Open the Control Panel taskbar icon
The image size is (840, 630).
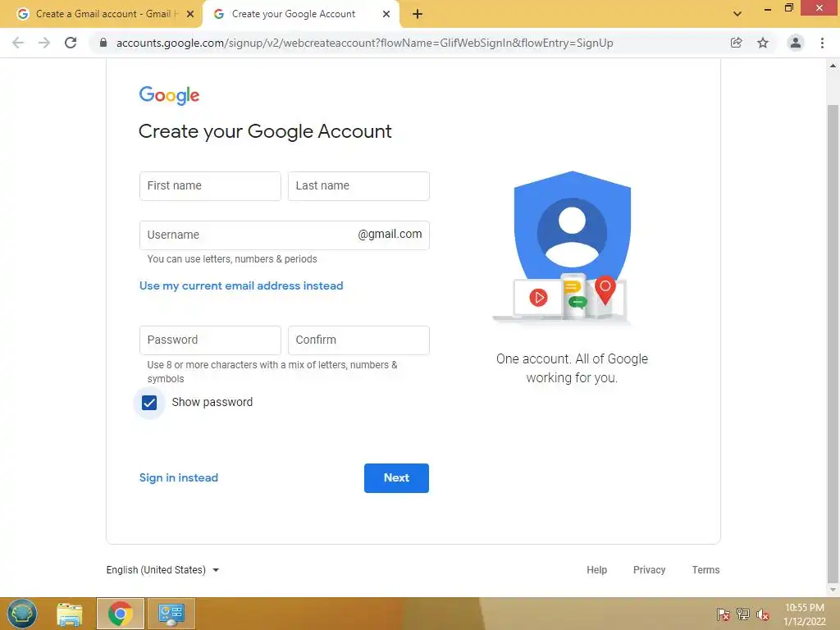171,614
